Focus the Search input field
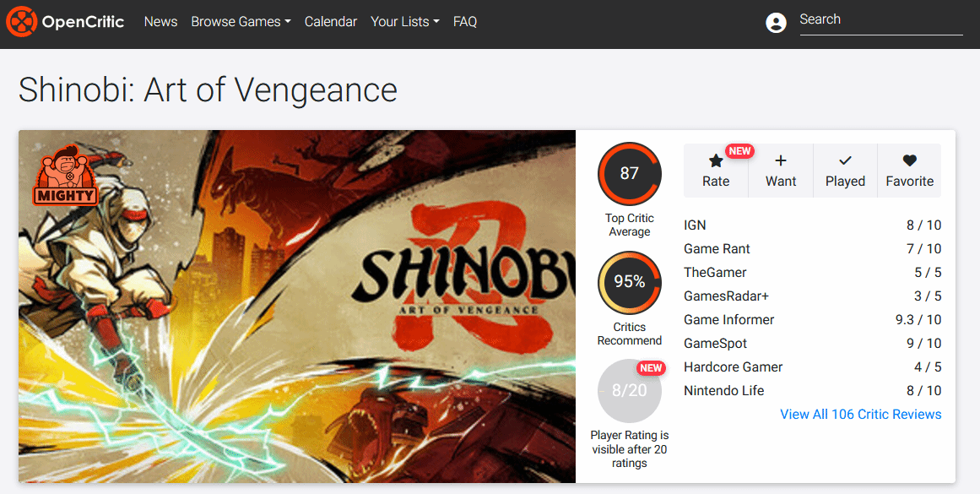 tap(881, 20)
